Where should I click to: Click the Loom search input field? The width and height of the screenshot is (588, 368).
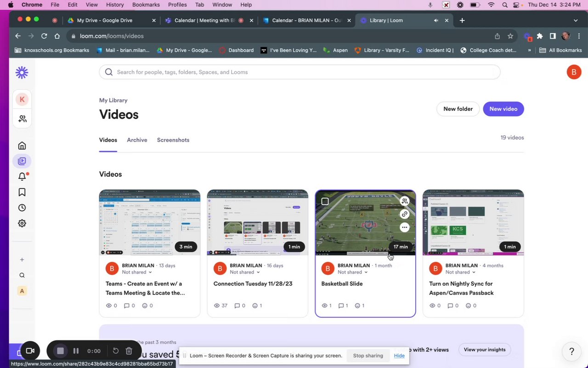coord(300,72)
